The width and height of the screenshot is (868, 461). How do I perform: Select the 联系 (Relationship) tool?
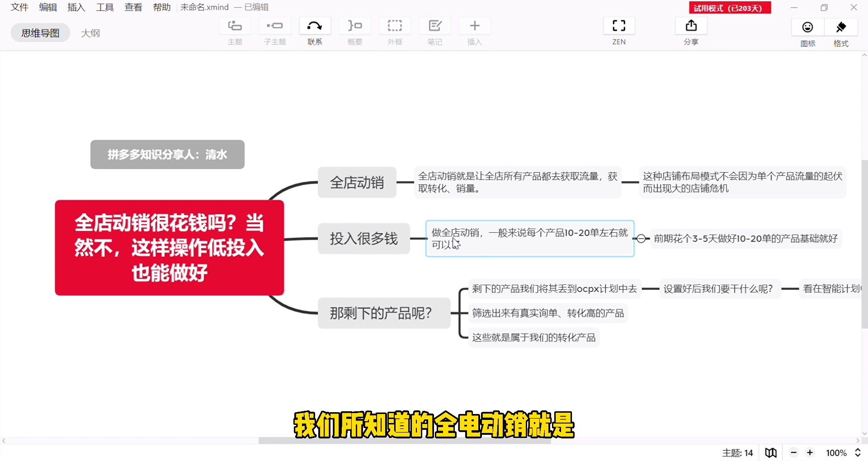(315, 26)
